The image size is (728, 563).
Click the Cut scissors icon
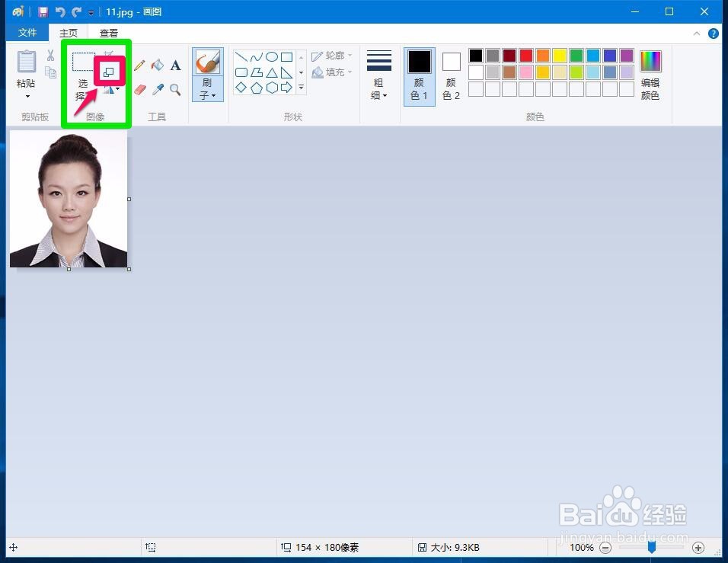(x=50, y=56)
